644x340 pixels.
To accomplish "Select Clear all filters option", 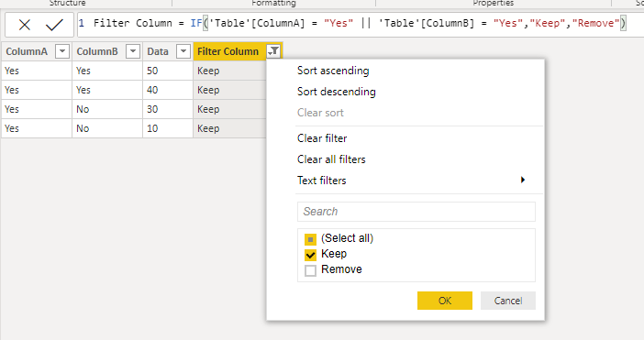I will [x=331, y=159].
